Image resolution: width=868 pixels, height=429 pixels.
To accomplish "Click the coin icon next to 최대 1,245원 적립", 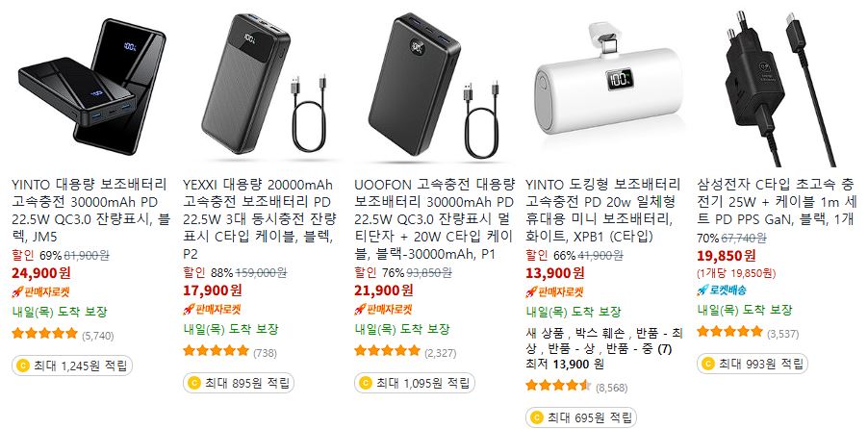I will (23, 366).
